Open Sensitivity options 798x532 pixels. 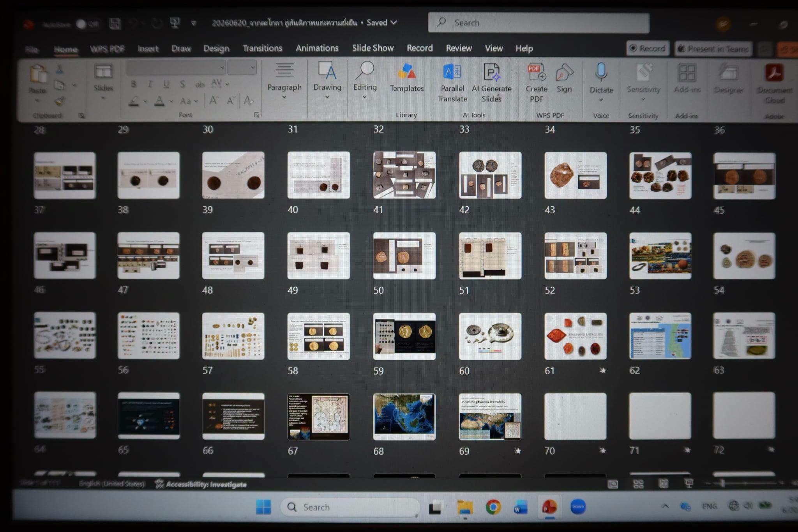[644, 83]
